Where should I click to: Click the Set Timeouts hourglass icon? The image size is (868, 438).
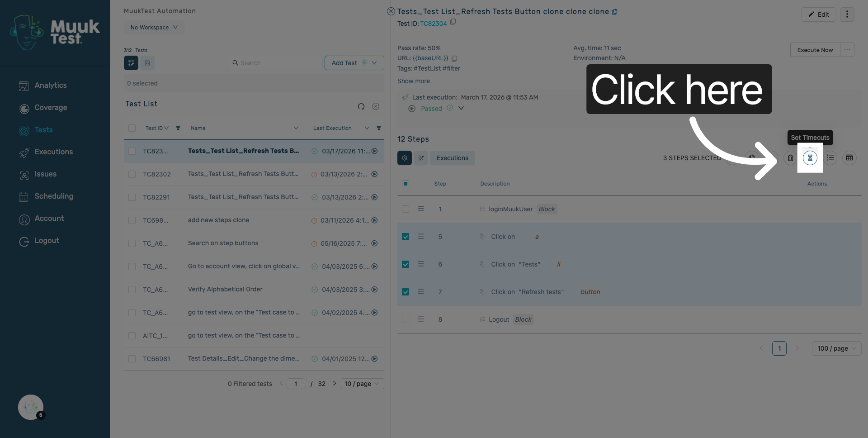point(810,158)
